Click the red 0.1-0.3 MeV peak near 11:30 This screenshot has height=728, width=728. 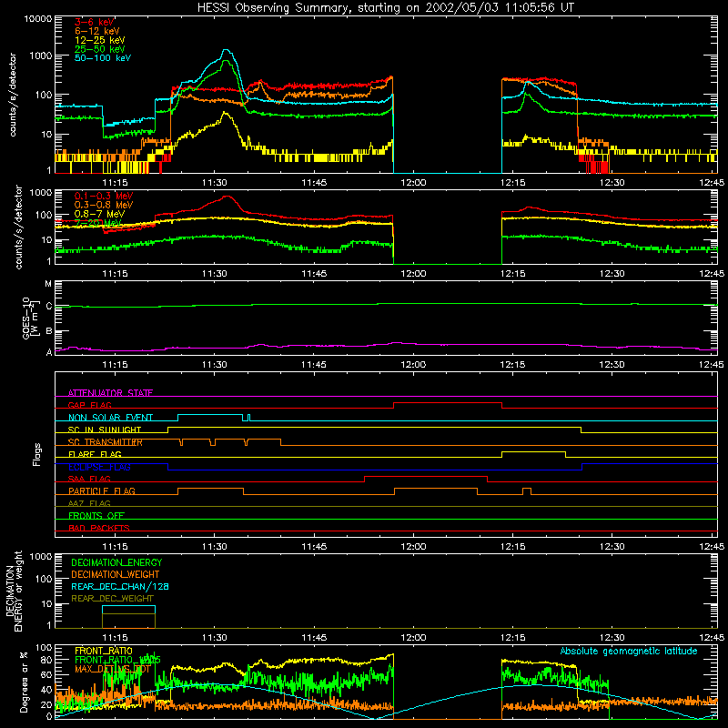click(227, 197)
